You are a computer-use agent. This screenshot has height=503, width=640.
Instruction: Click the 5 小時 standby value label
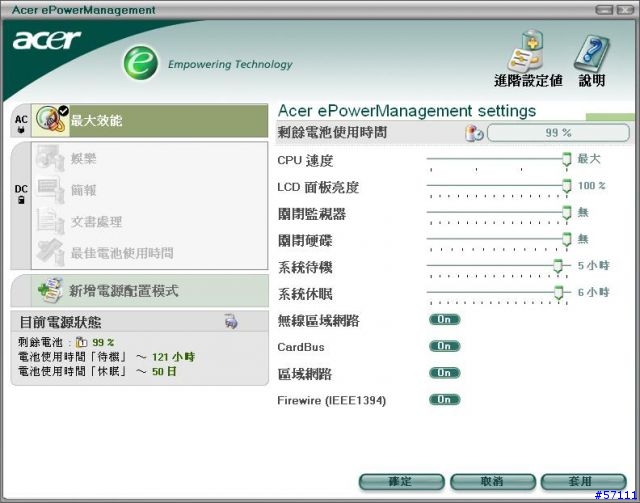pos(593,265)
